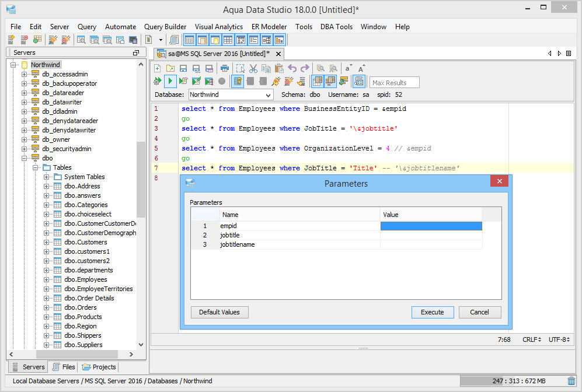The image size is (582, 392).
Task: Open the Query Builder menu
Action: (165, 27)
